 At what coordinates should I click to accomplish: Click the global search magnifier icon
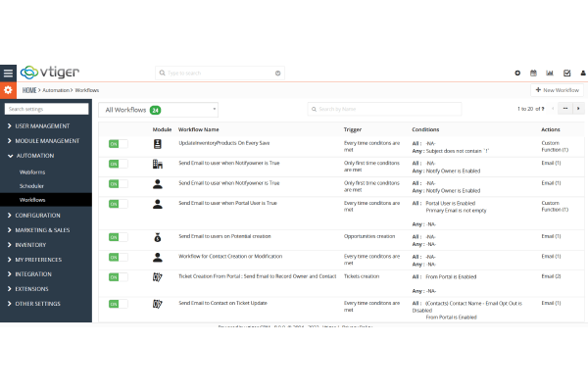click(162, 73)
